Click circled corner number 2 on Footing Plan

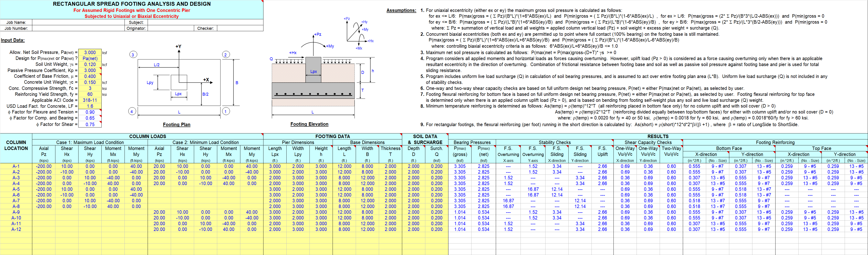pyautogui.click(x=225, y=55)
